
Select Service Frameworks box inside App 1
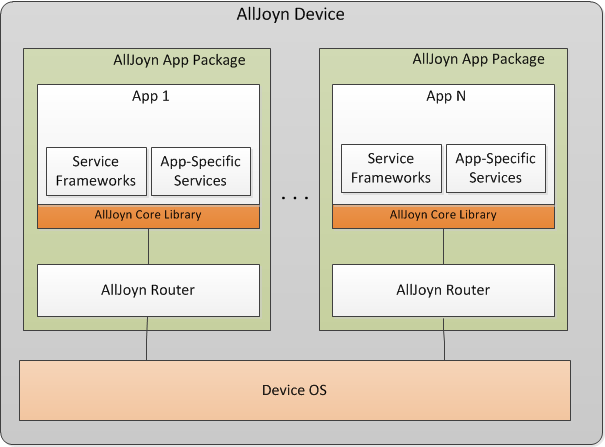[x=96, y=171]
